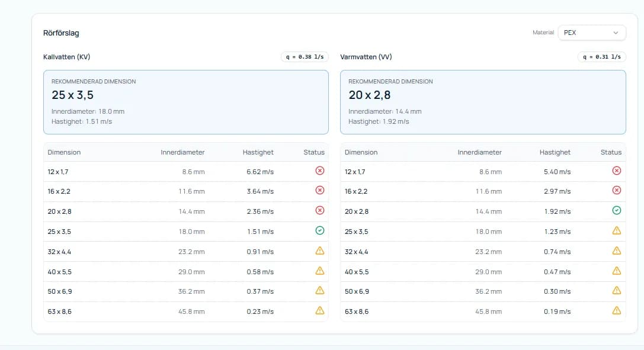Select Varmvatten row dimension 63 x 8,6
The image size is (644, 350).
point(357,312)
